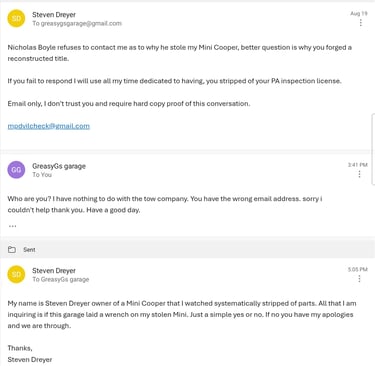Open the modvilcheck@gmail.com email link
The image size is (375, 366).
click(x=49, y=126)
